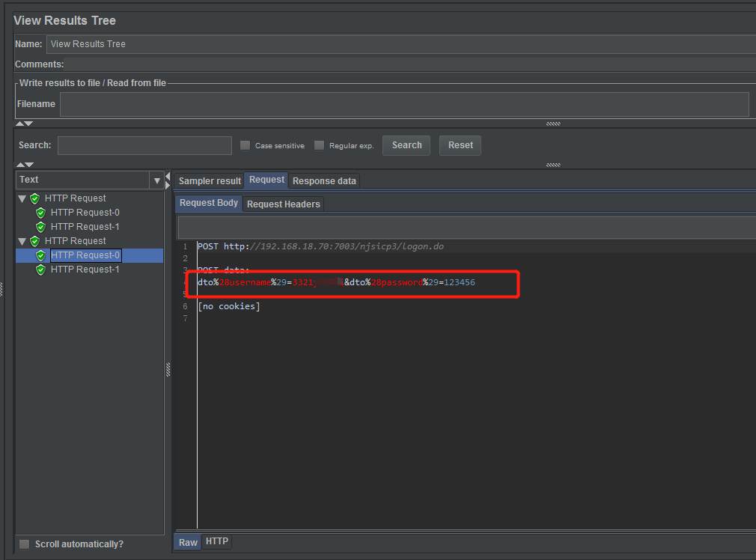Viewport: 756px width, 560px height.
Task: Open the Response data tab
Action: pyautogui.click(x=324, y=181)
